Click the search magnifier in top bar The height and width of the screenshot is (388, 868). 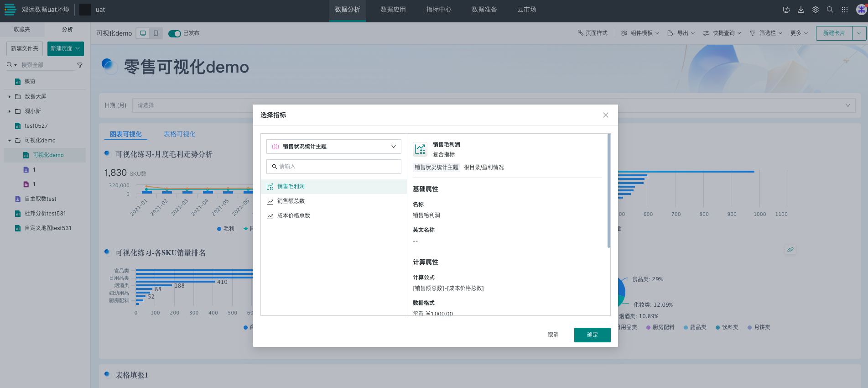830,10
